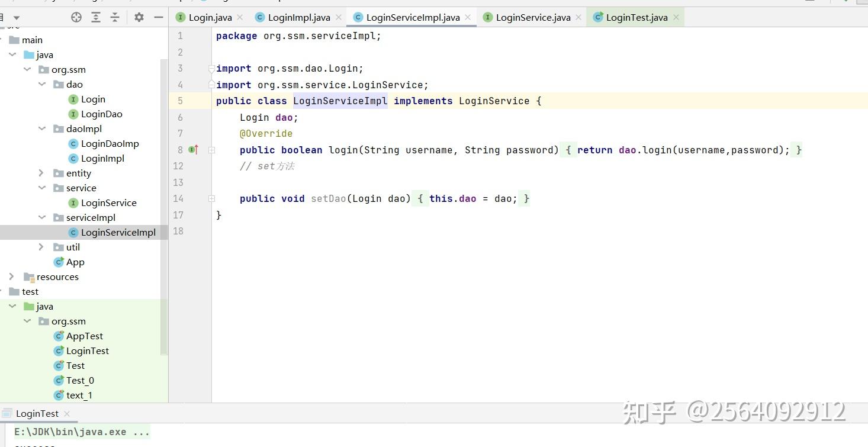Click the class name LoginServiceImpl in line 5

340,101
